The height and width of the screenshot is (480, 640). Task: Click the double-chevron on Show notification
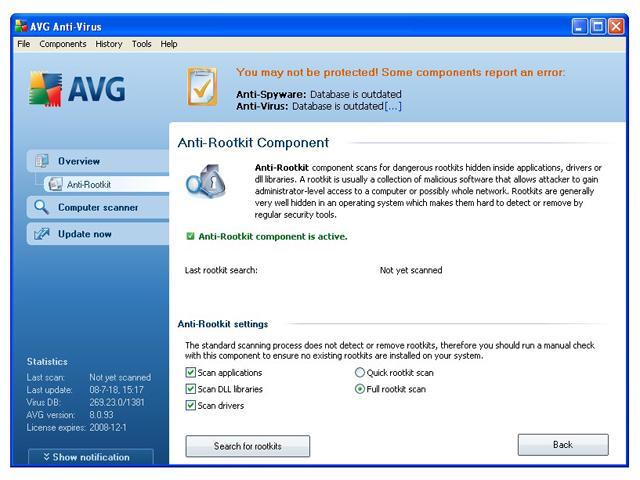[46, 457]
